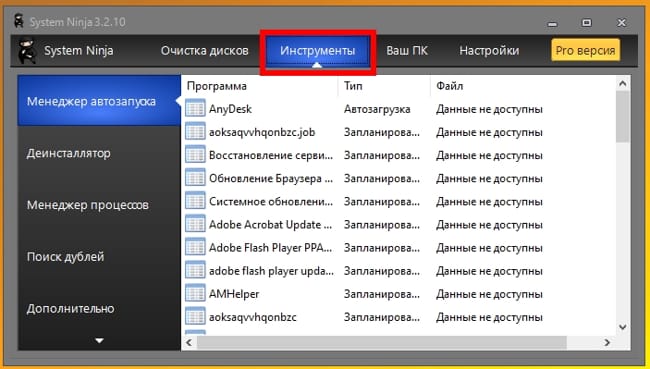The width and height of the screenshot is (650, 369).
Task: Click AnyDesk's Данные не доступны cell
Action: pyautogui.click(x=490, y=109)
